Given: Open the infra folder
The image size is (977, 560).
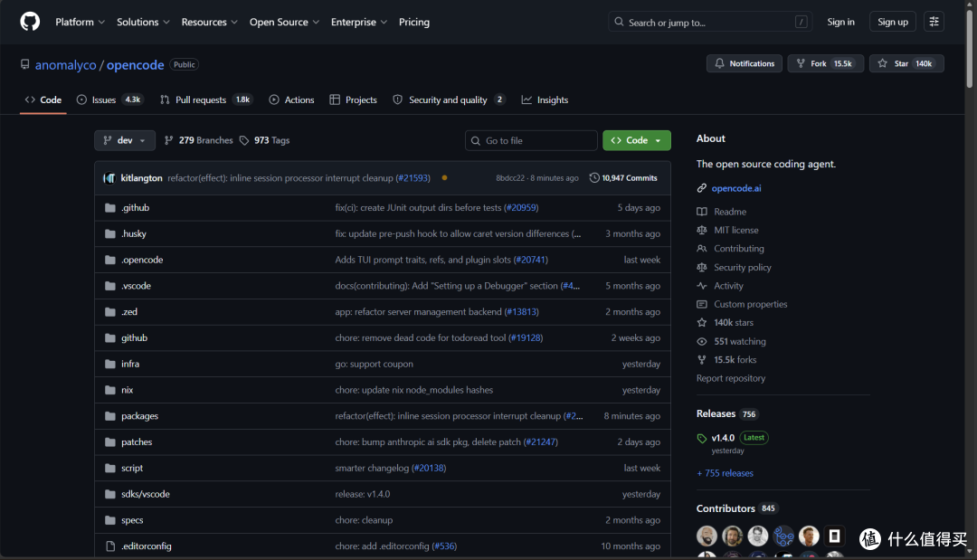Looking at the screenshot, I should coord(130,364).
